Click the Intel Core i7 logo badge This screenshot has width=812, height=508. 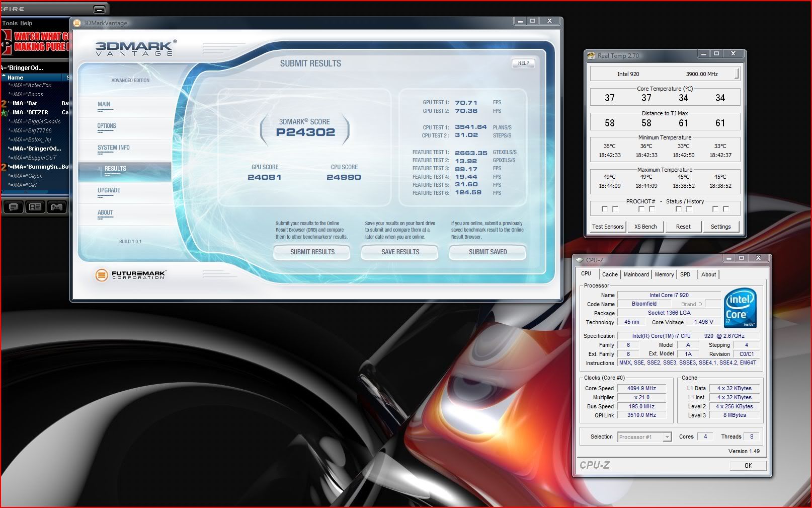pos(740,308)
